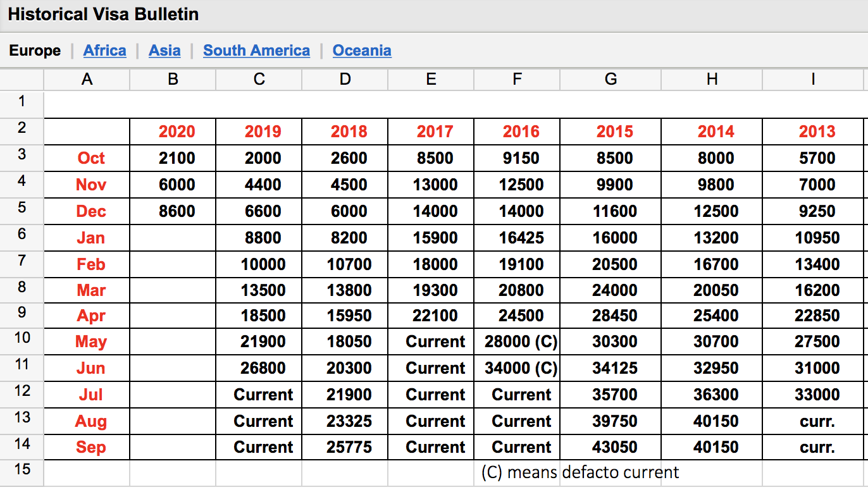
Task: Select row 2 header
Action: point(22,131)
